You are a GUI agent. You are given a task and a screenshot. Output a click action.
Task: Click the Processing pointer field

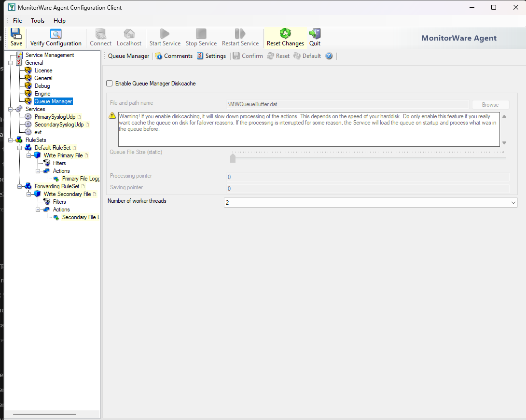pyautogui.click(x=368, y=177)
